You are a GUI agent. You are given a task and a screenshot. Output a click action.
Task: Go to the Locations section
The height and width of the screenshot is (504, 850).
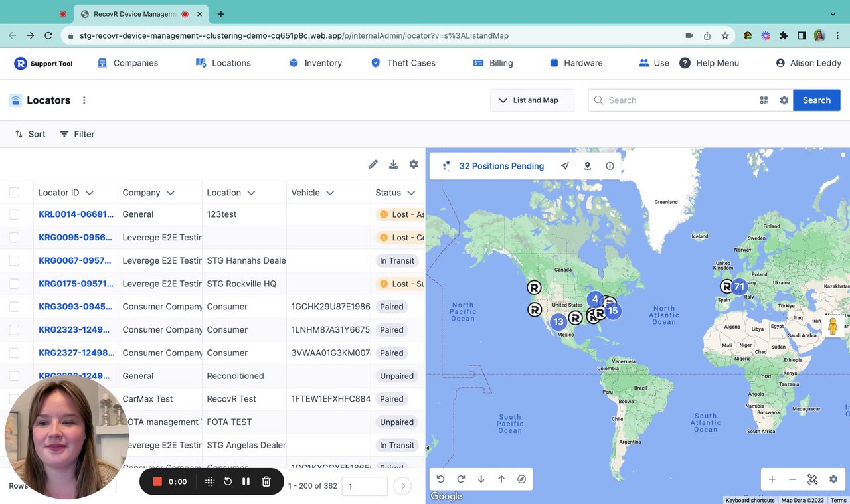(x=223, y=63)
